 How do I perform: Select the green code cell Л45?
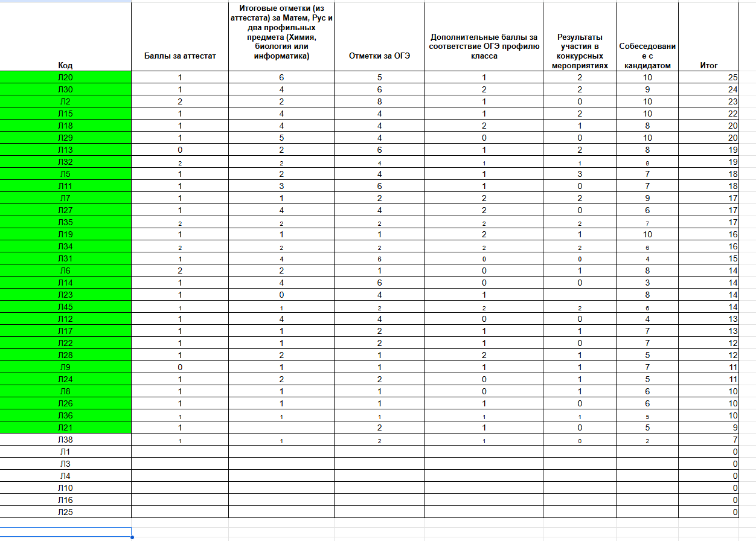pyautogui.click(x=65, y=307)
